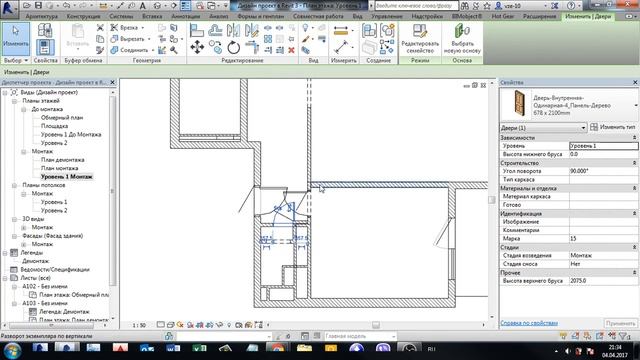Click Изменить тип button
Screen dimensions: 640x360
click(x=613, y=127)
